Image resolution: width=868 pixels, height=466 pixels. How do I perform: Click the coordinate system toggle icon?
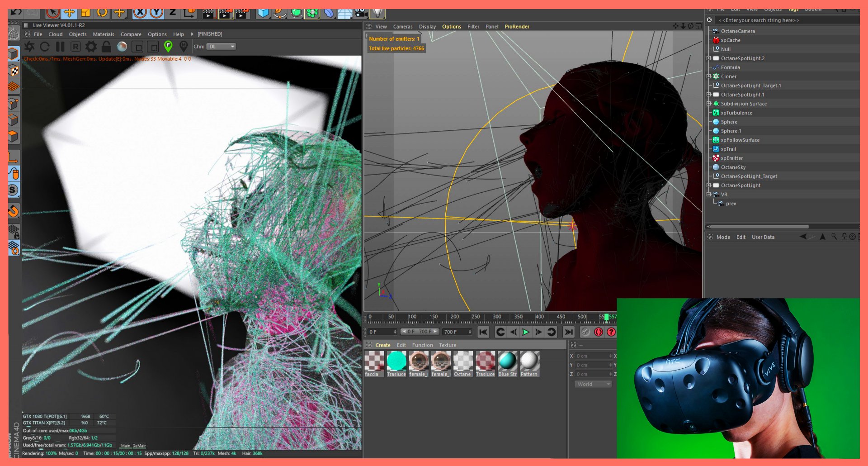coord(189,13)
